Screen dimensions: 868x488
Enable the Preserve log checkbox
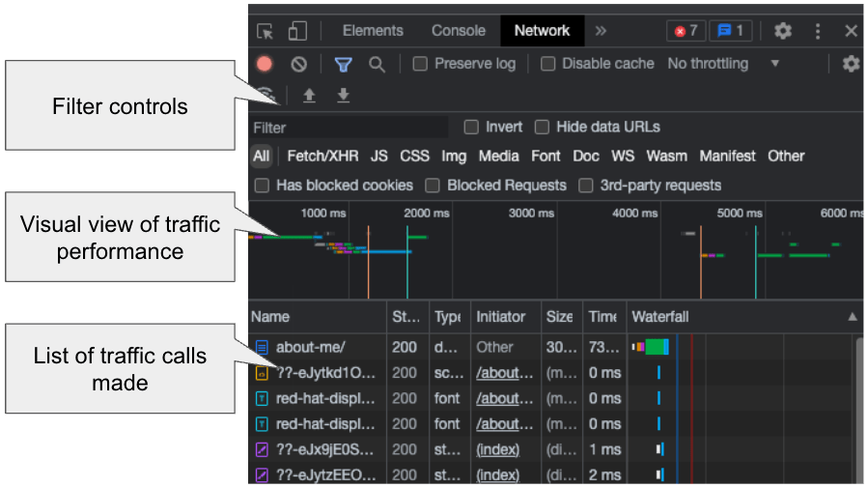[x=420, y=64]
